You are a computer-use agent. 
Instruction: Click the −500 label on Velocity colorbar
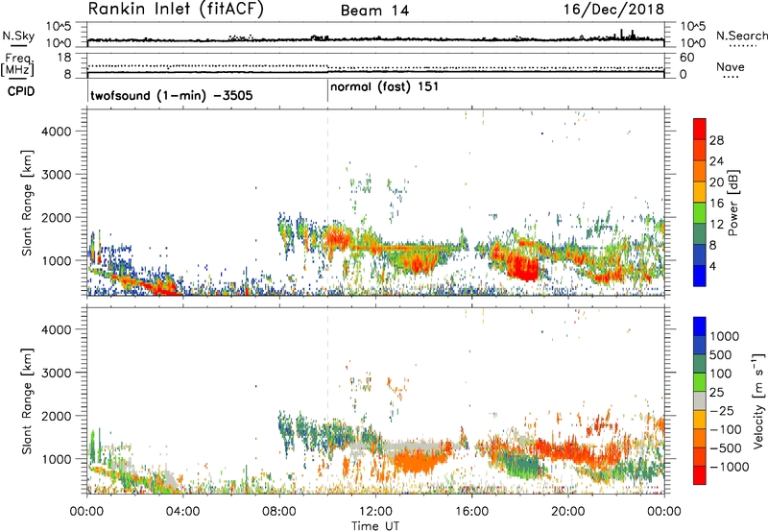point(726,448)
